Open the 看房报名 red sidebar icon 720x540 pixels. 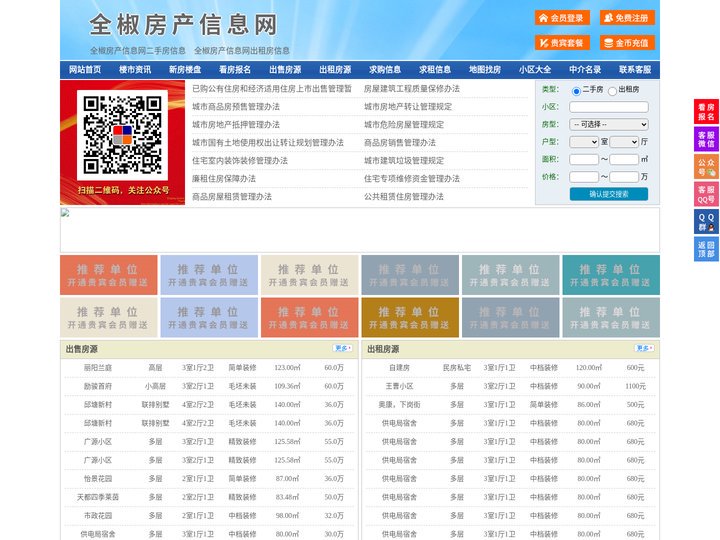coord(706,112)
